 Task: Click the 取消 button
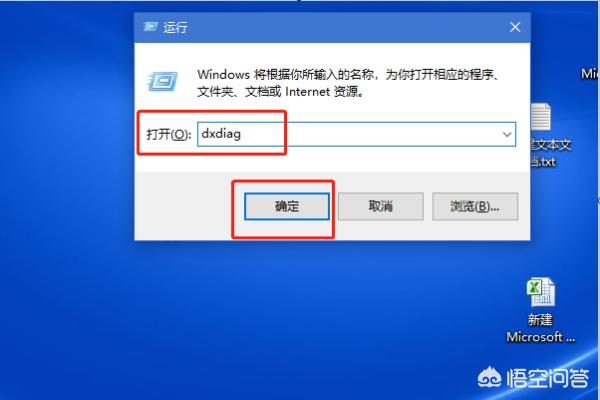pyautogui.click(x=381, y=206)
